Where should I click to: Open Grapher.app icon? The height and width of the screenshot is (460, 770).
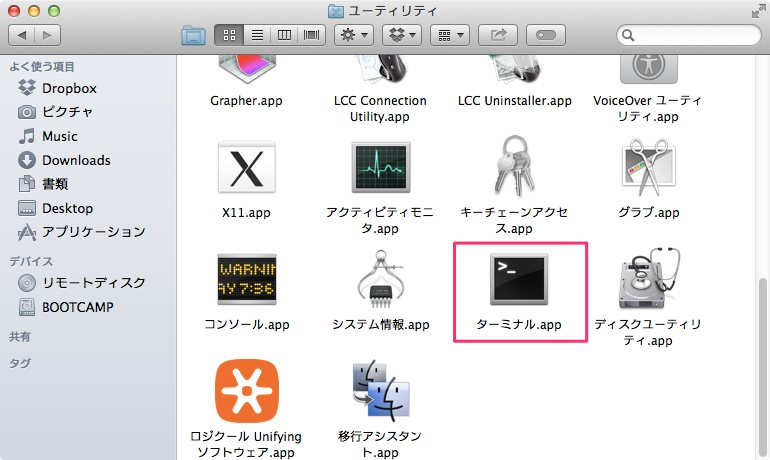click(247, 70)
